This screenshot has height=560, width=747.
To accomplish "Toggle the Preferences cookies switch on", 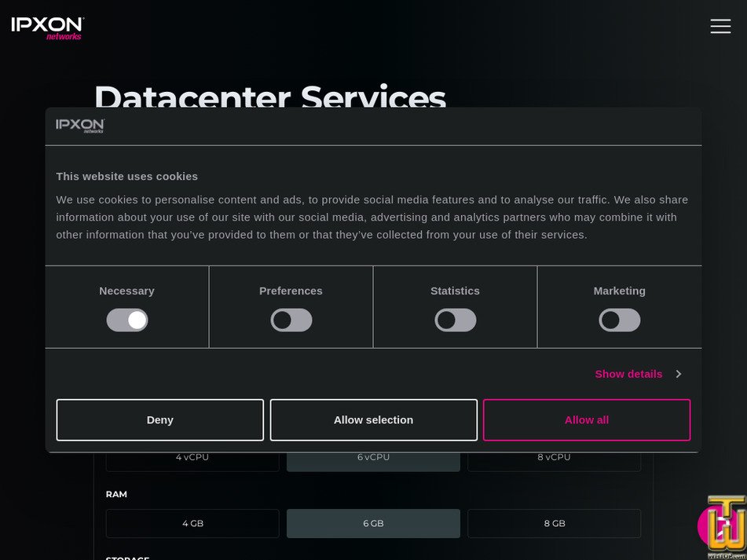I will tap(291, 320).
